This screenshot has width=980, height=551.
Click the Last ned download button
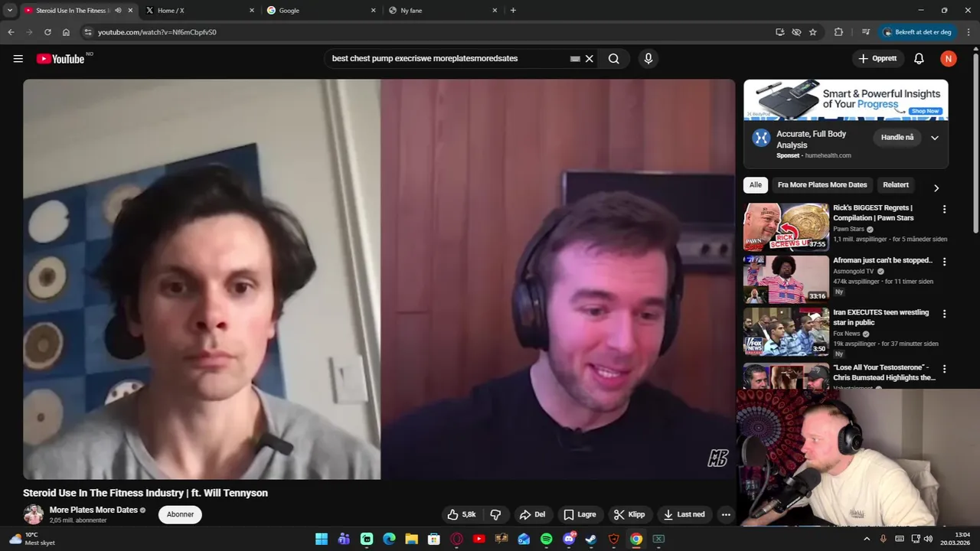(684, 514)
